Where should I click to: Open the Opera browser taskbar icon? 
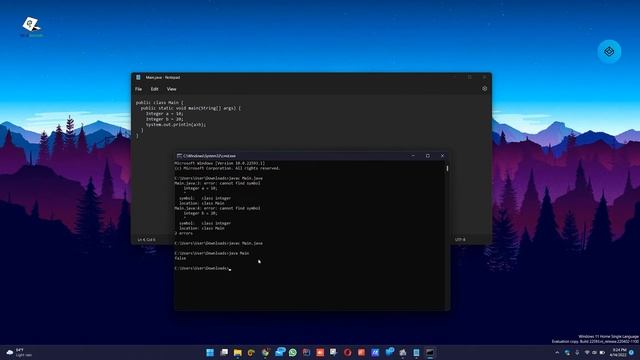pos(347,352)
